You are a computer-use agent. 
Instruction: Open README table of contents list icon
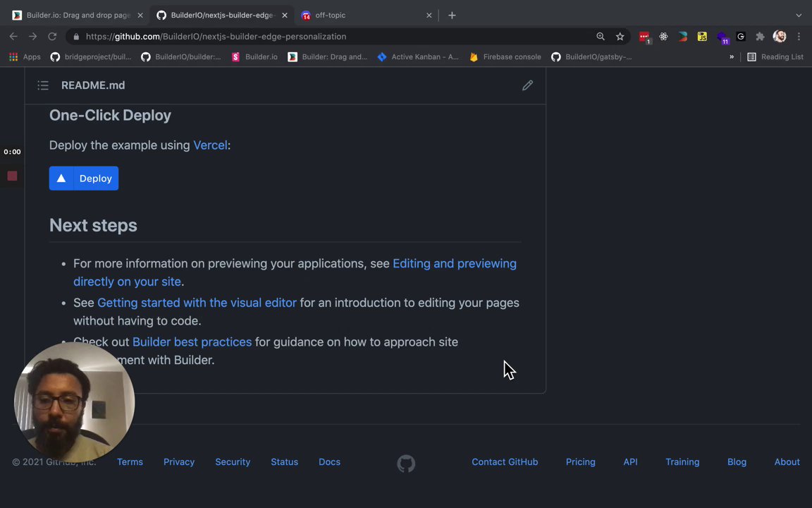[x=43, y=85]
